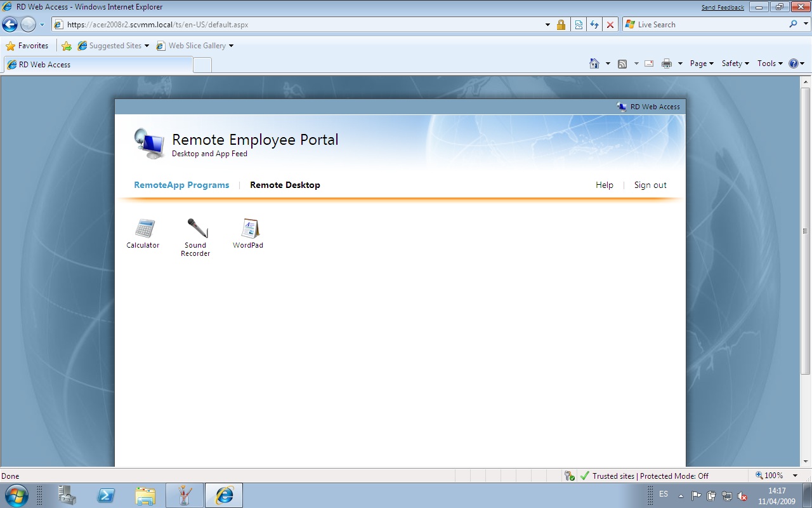Click the RD Web Access icon at page top
The image size is (812, 508).
(x=621, y=107)
